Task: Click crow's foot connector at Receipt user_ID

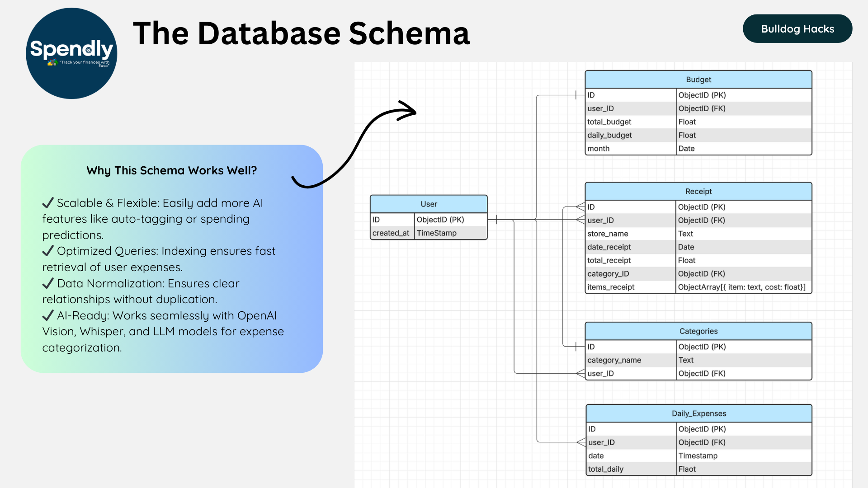Action: tap(580, 220)
